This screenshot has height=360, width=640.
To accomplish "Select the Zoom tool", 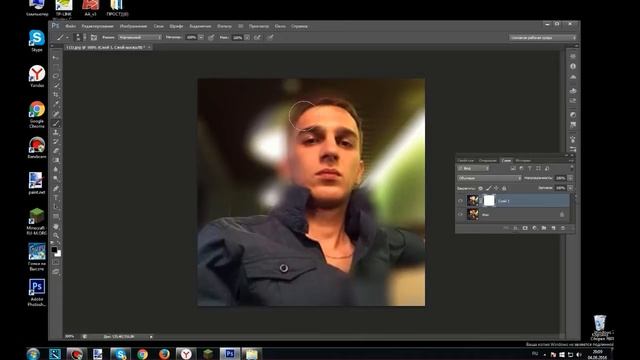I will coord(56,236).
